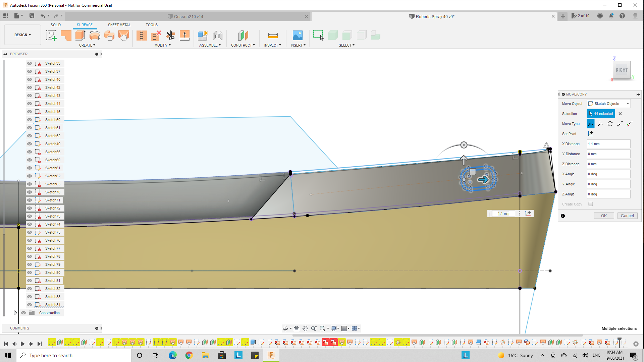Screen dimensions: 644x362
Task: Select the Rotate move type
Action: pos(610,124)
